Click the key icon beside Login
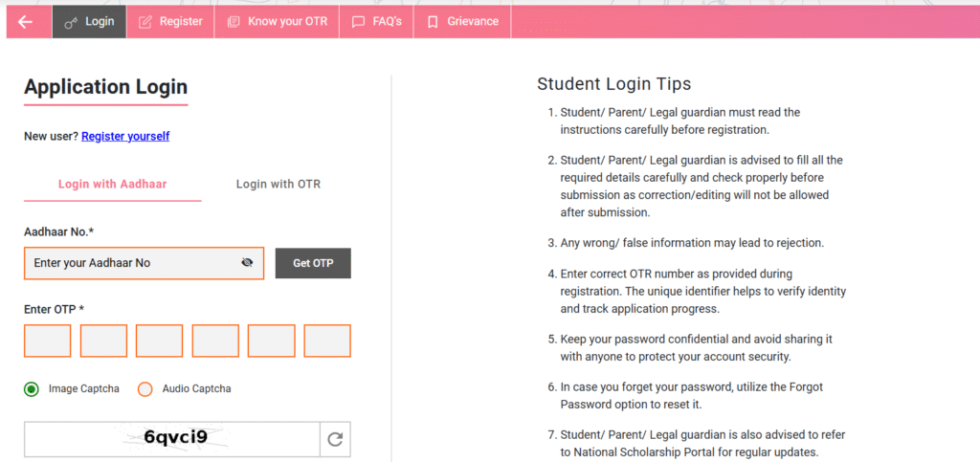Image resolution: width=980 pixels, height=462 pixels. pyautogui.click(x=71, y=22)
